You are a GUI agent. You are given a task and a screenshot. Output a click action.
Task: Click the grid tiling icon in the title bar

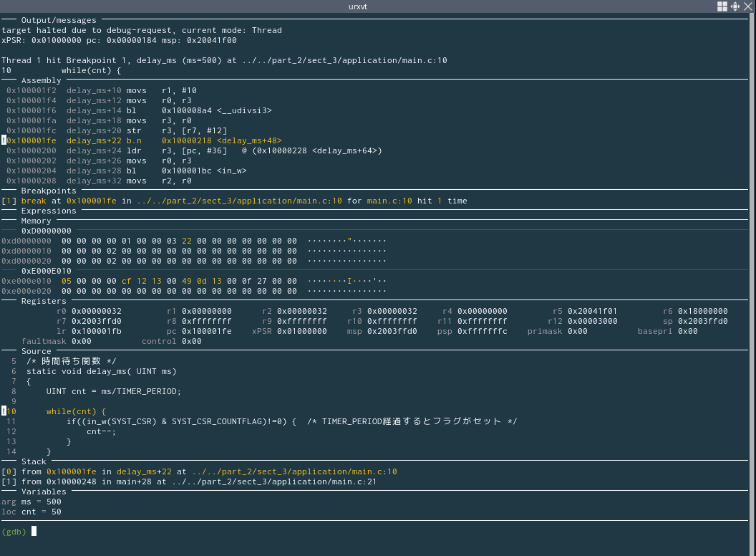pos(723,6)
